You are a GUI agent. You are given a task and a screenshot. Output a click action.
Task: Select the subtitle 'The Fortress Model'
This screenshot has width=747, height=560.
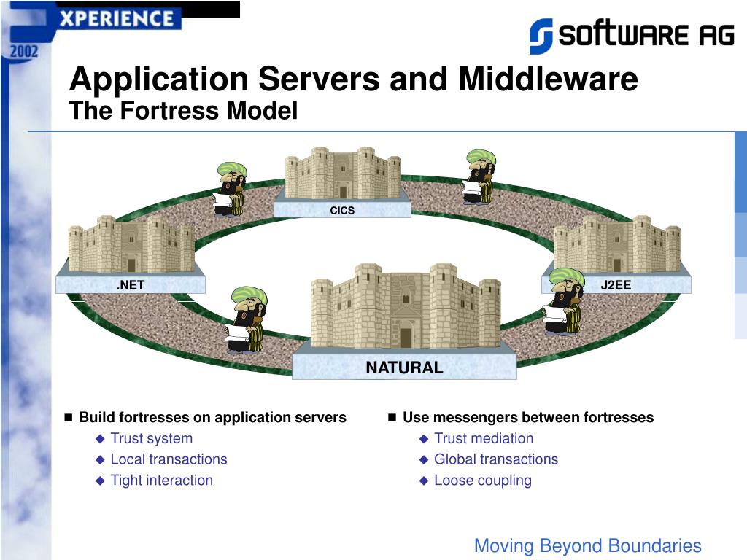[183, 111]
